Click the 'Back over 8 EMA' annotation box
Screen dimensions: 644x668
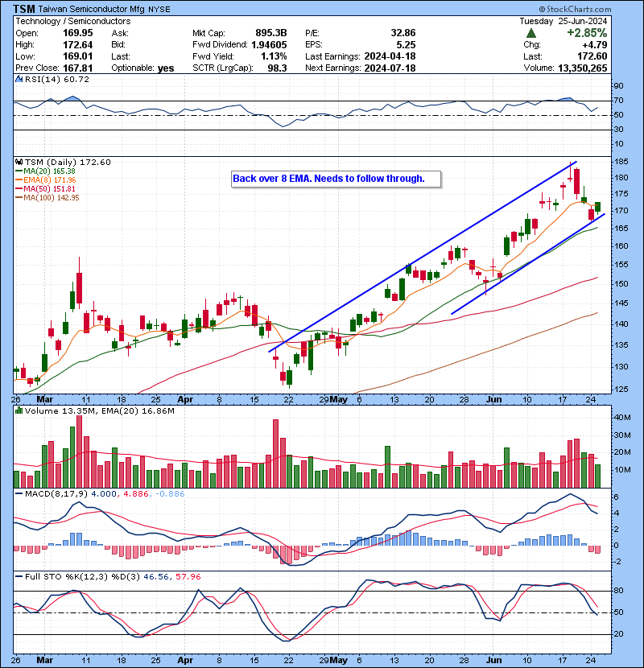click(x=336, y=179)
